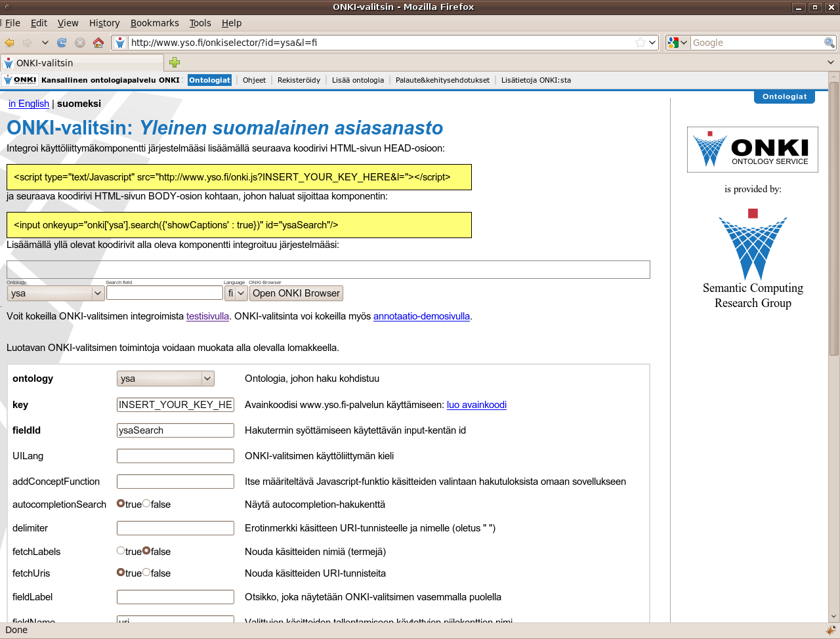The image size is (840, 639).
Task: Click the fieldId input with ysaSearch
Action: tap(175, 430)
